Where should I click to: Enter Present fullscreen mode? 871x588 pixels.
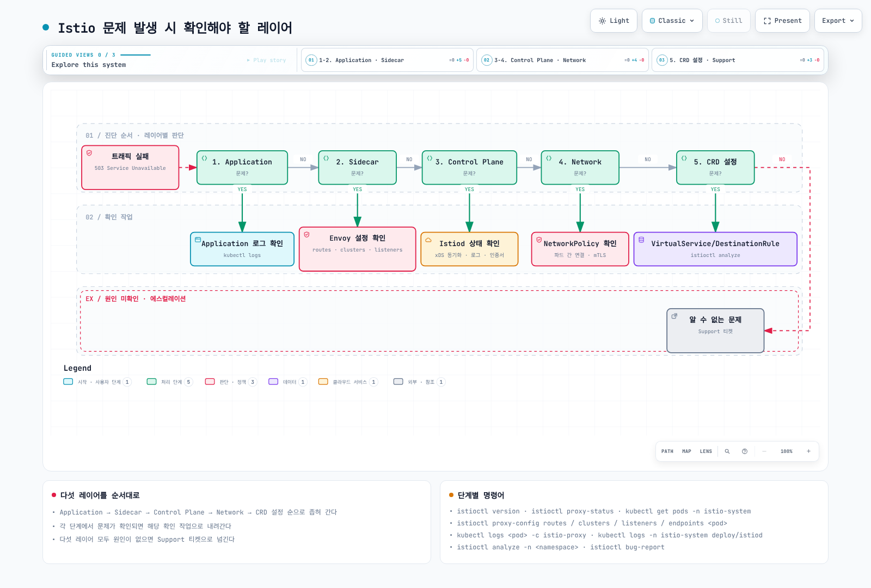point(782,21)
